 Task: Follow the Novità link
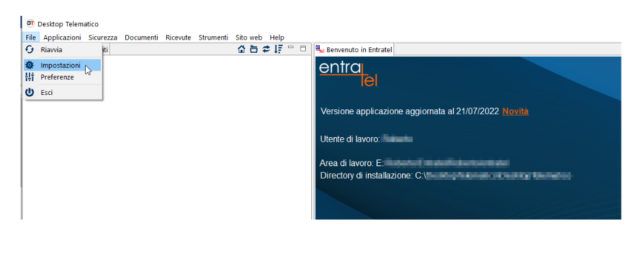pyautogui.click(x=515, y=111)
